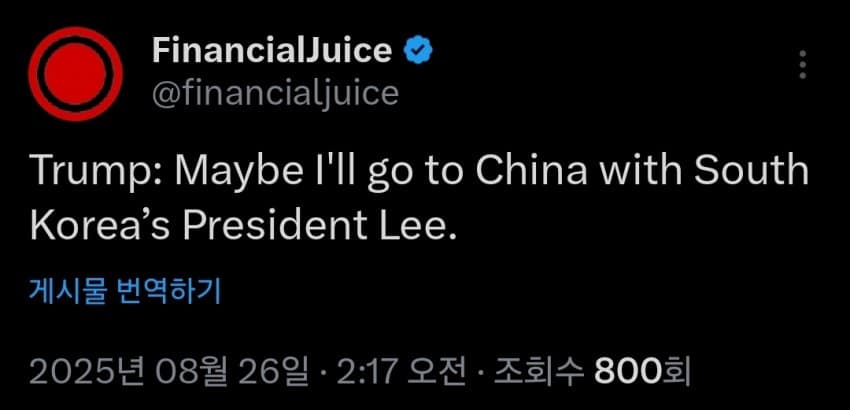The height and width of the screenshot is (410, 850).
Task: Click the @financialjuice handle
Action: (x=274, y=93)
